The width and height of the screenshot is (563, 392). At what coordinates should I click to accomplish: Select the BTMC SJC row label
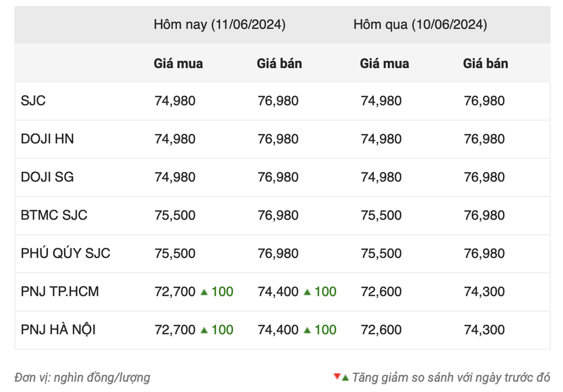(54, 215)
